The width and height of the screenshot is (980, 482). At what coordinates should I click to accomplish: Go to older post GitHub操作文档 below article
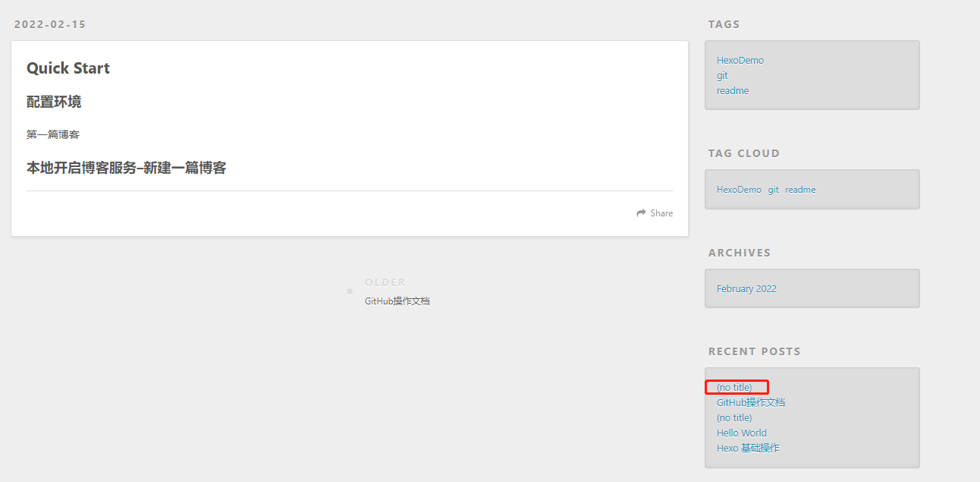(397, 301)
